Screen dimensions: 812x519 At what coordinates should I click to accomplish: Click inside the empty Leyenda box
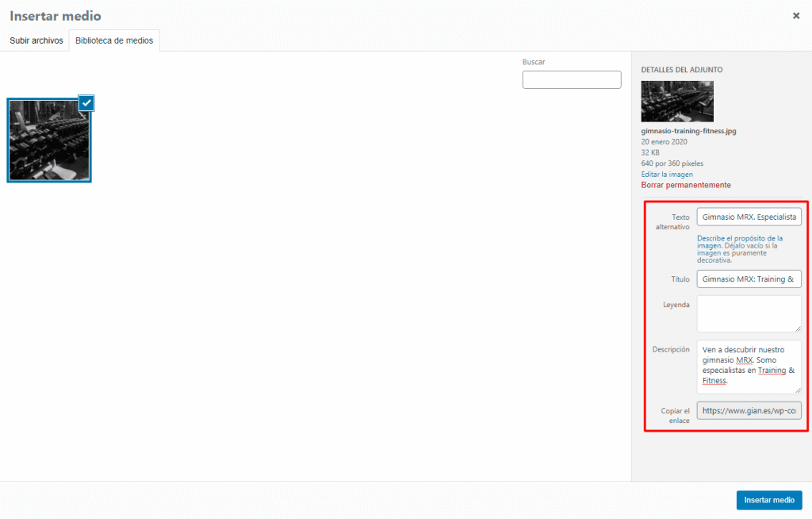749,313
